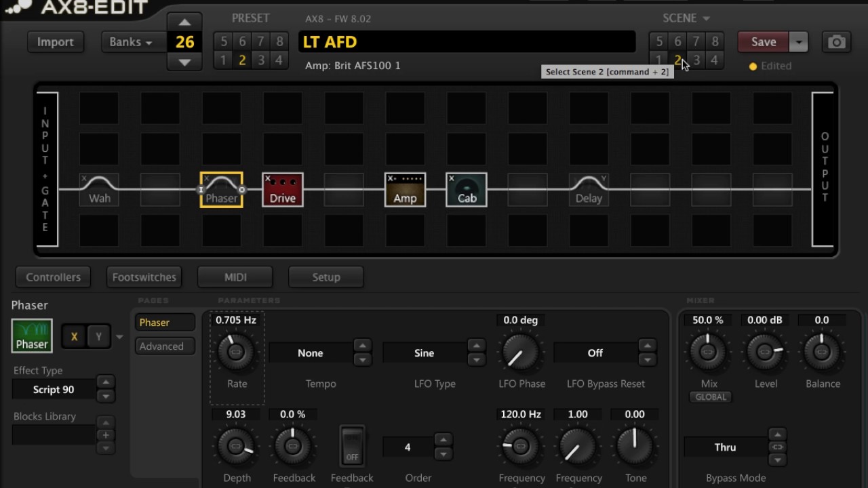
Task: Open the Footswitches panel
Action: tap(144, 277)
